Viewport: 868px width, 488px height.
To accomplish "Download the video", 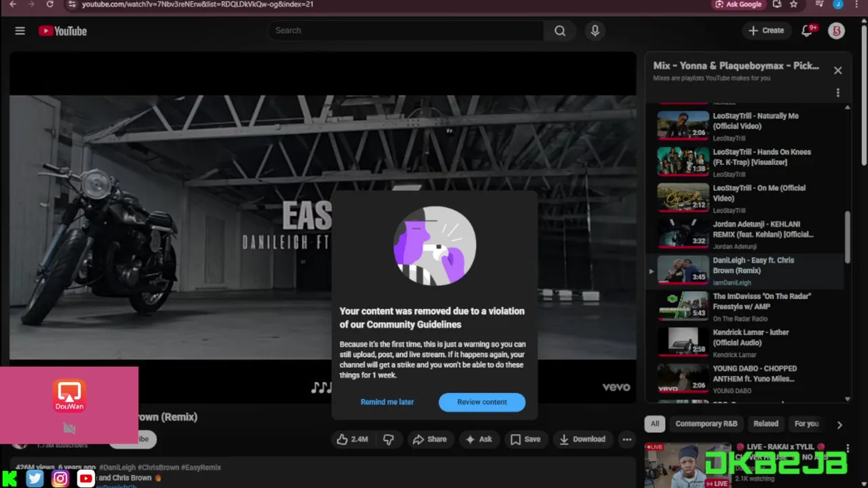I will pos(582,439).
